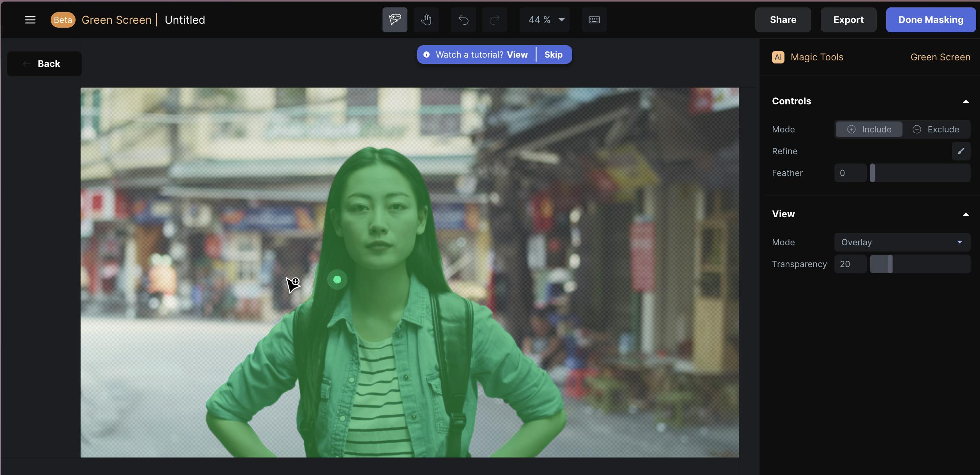Skip the tutorial prompt

pos(553,55)
